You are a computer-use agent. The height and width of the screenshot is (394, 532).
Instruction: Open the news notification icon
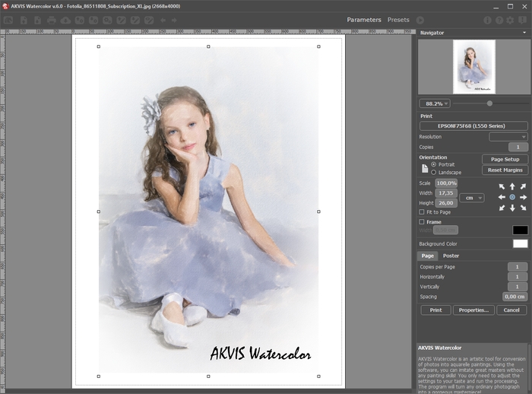[x=523, y=21]
